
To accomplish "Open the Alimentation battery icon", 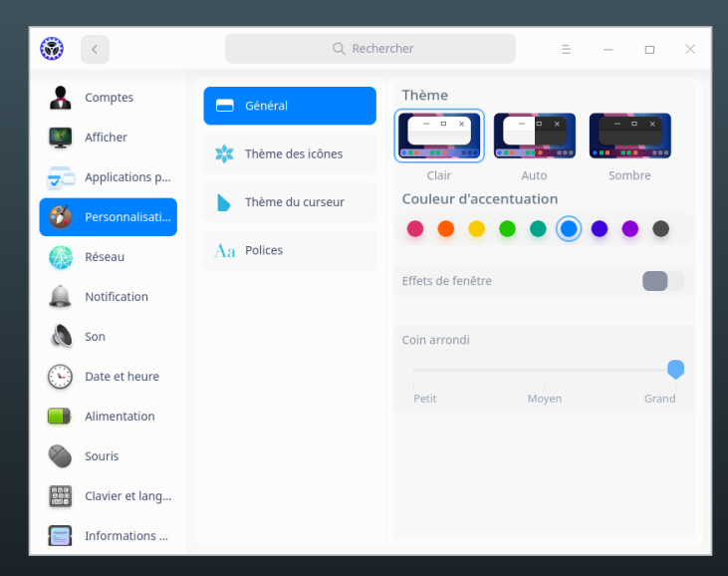I will pos(59,417).
